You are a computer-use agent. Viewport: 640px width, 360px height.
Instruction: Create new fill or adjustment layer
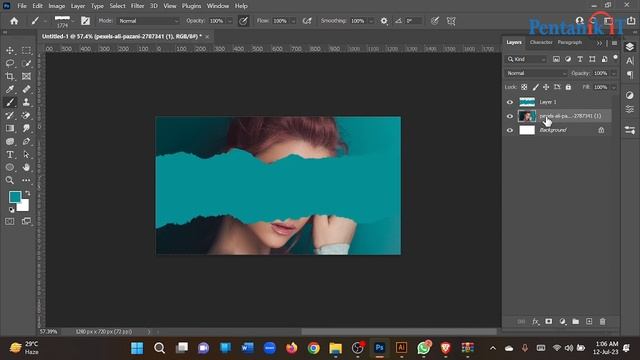coord(562,322)
